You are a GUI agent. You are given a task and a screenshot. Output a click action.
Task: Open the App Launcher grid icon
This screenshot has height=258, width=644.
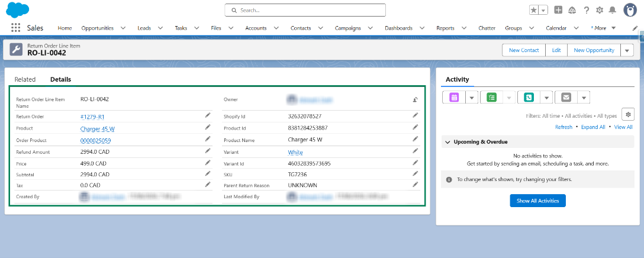pos(15,28)
